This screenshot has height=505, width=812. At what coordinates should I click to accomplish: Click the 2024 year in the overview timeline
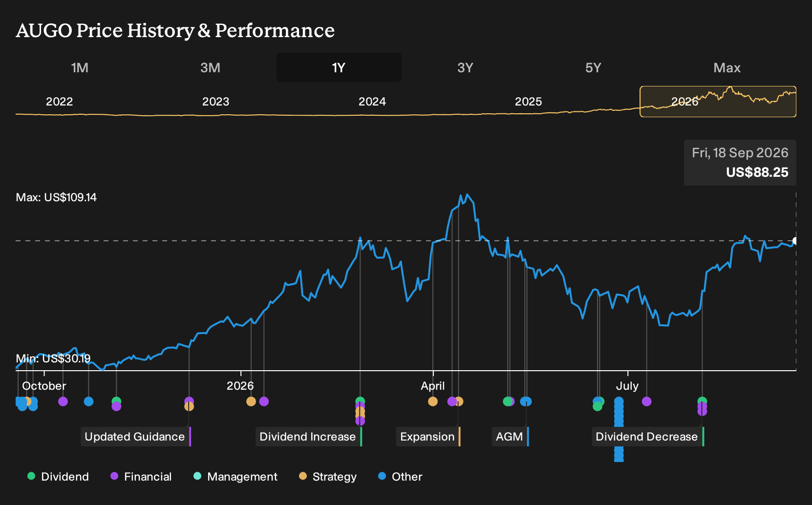pos(372,102)
